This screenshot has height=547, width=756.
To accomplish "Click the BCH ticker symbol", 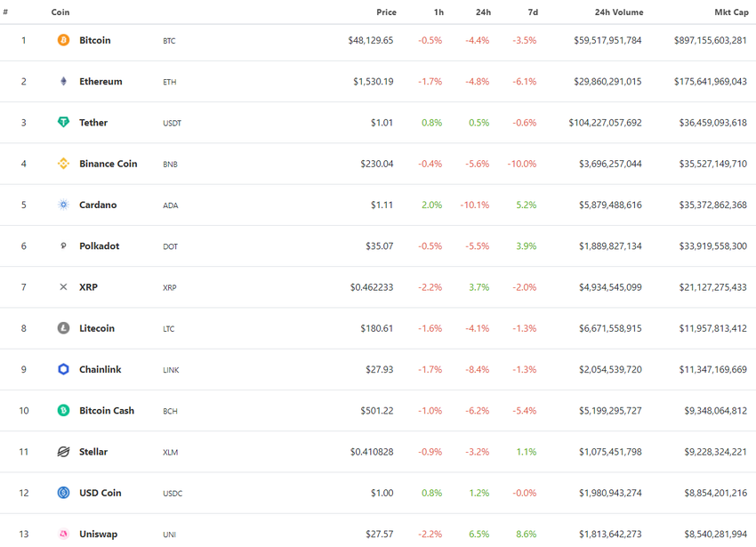I will tap(170, 411).
